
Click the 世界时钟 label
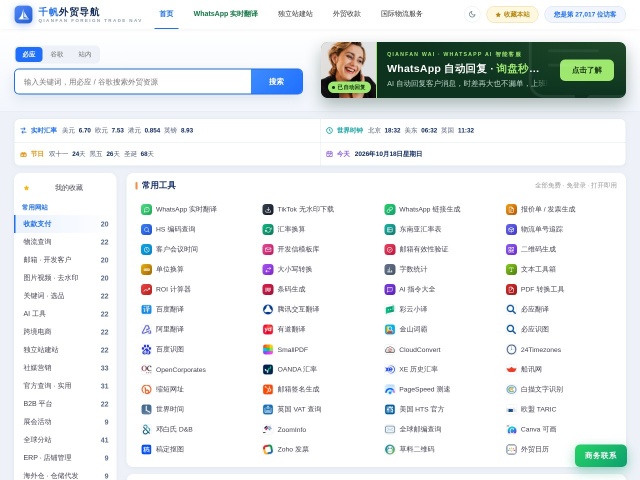pyautogui.click(x=350, y=131)
